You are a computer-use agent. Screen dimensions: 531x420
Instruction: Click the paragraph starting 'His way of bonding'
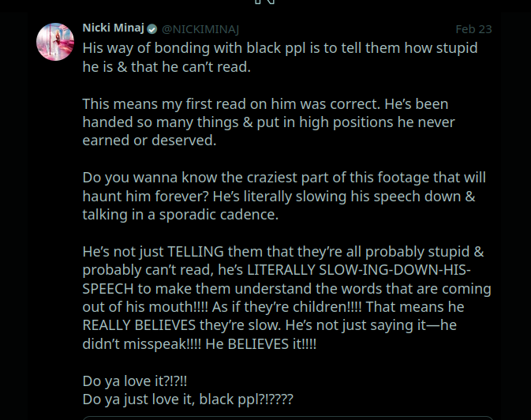[x=280, y=48]
